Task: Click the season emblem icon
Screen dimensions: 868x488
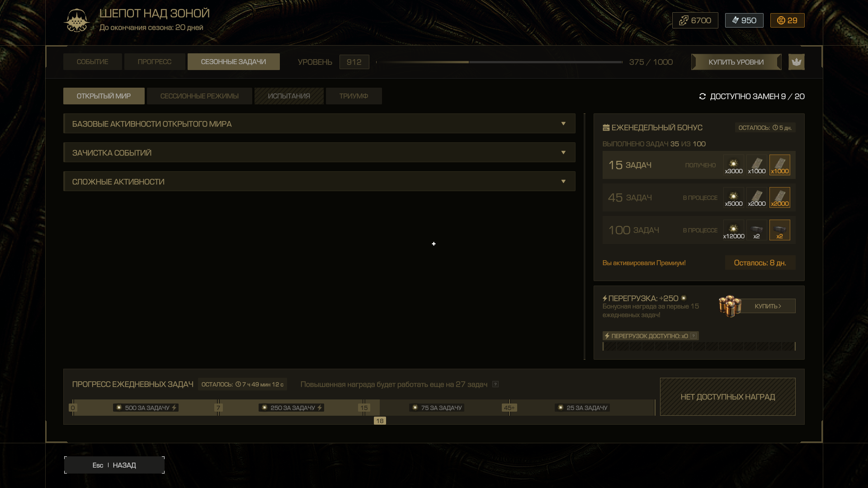Action: pos(76,20)
